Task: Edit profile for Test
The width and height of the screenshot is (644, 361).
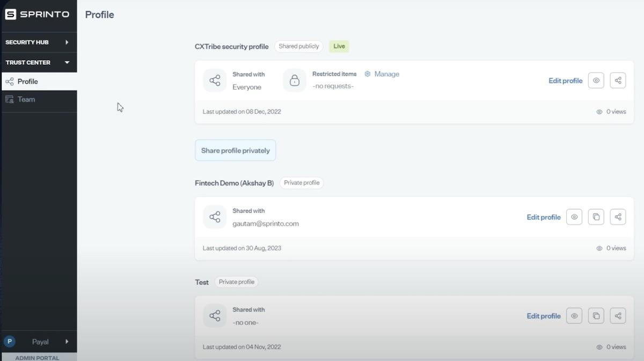Action: click(544, 316)
